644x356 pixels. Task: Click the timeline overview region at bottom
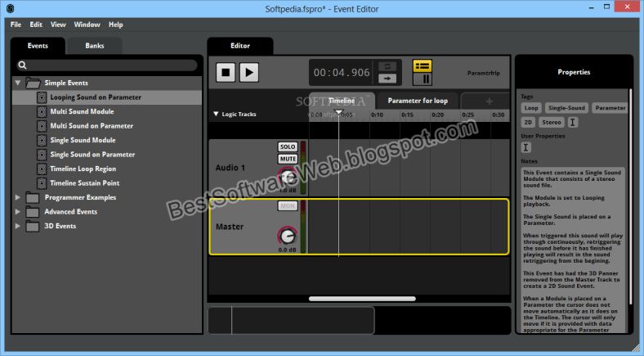pos(291,320)
